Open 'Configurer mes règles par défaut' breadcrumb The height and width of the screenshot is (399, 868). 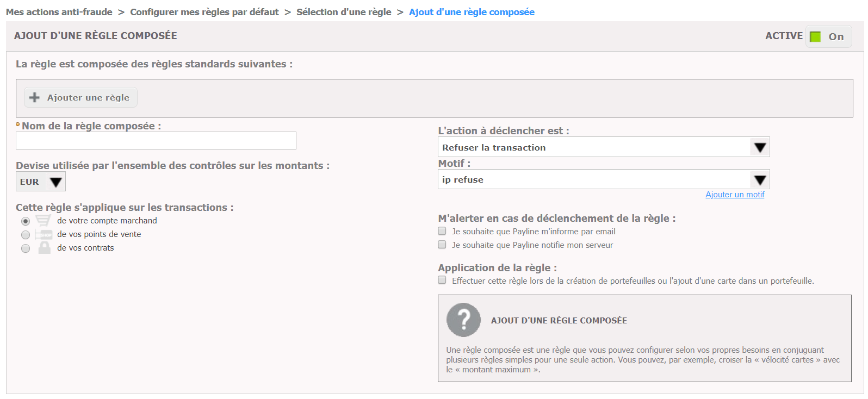[x=204, y=12]
